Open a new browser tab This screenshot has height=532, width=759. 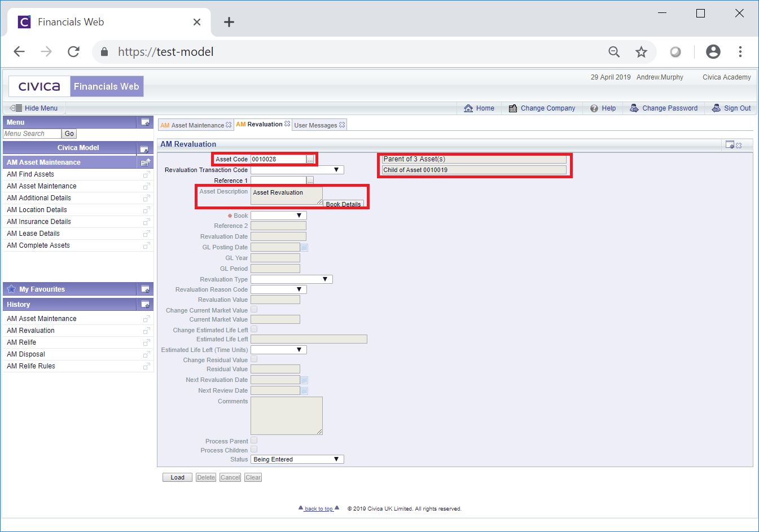click(x=229, y=22)
